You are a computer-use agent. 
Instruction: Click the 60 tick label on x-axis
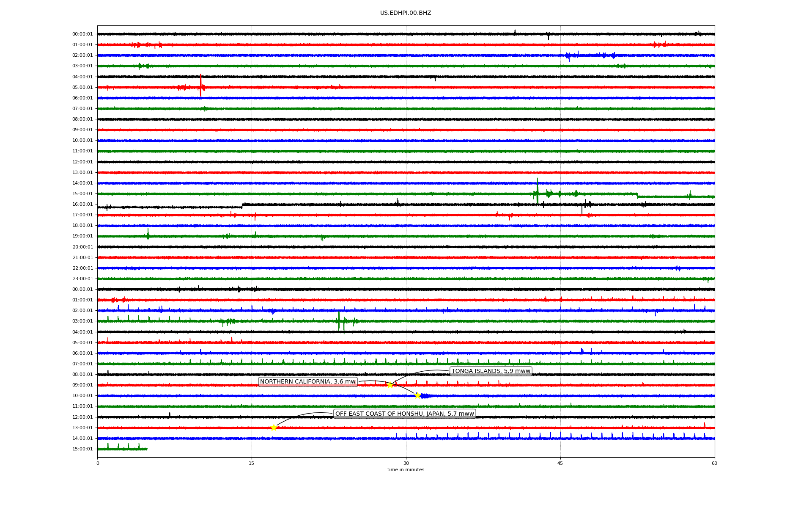tap(714, 463)
